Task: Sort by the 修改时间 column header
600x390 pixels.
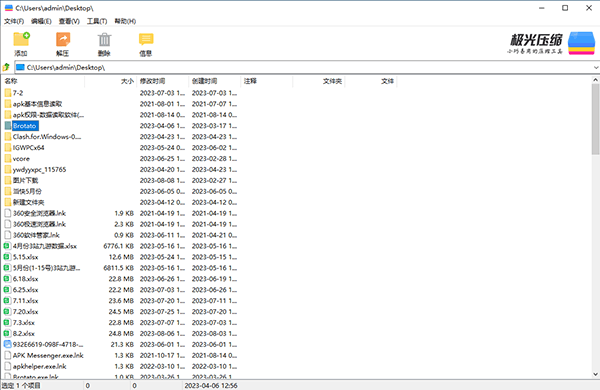Action: [x=162, y=81]
